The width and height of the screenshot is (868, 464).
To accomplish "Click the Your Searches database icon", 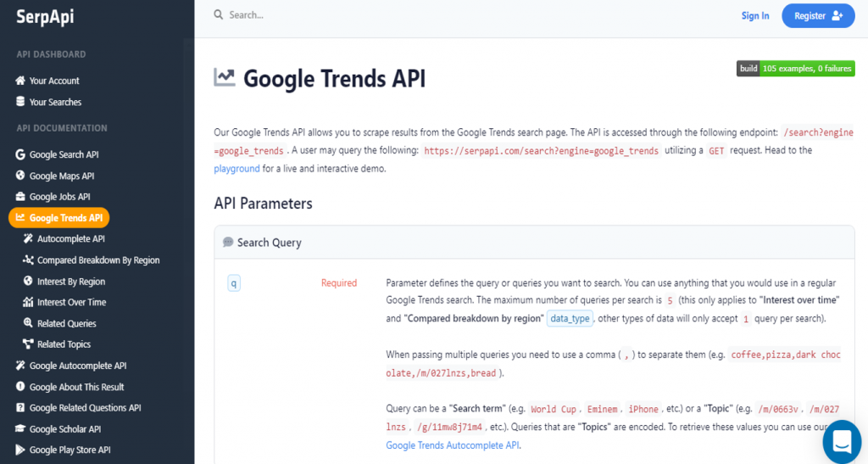I will [20, 101].
